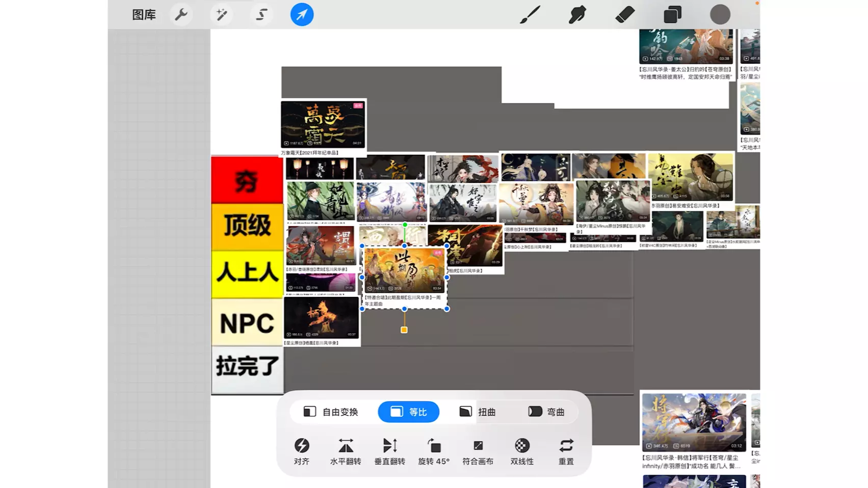
Task: Click the selected 此期盈期 thumbnail
Action: click(405, 270)
